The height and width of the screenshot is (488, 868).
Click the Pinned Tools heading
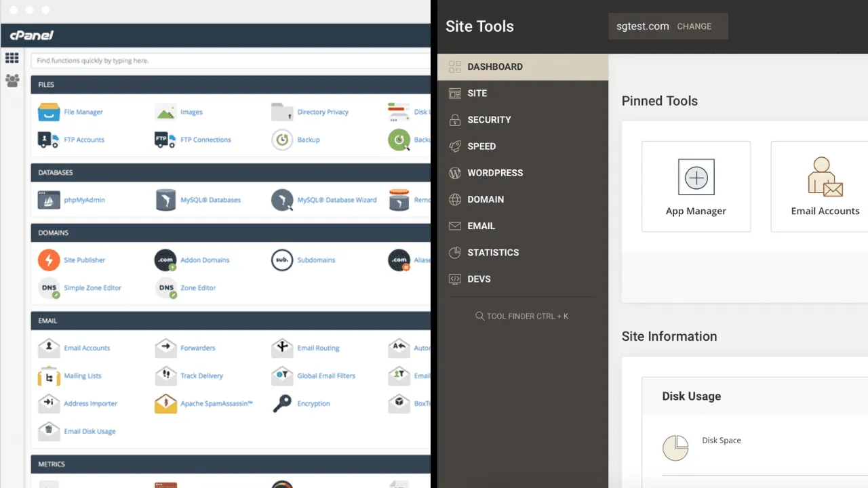(660, 101)
